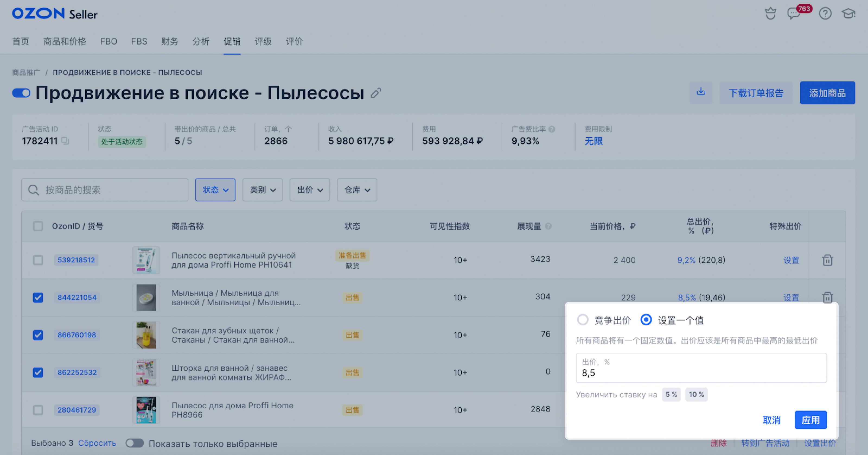This screenshot has width=868, height=455.
Task: Select the 设置一个值 radio option
Action: pos(646,320)
